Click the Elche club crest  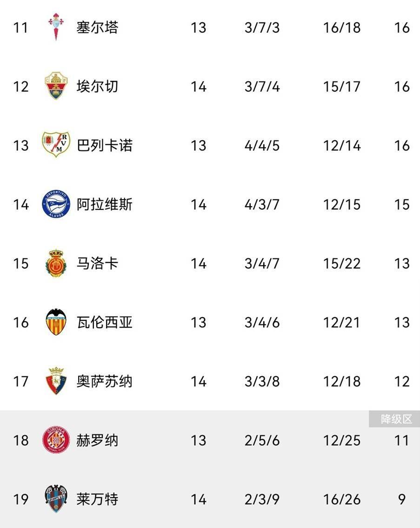[x=56, y=86]
